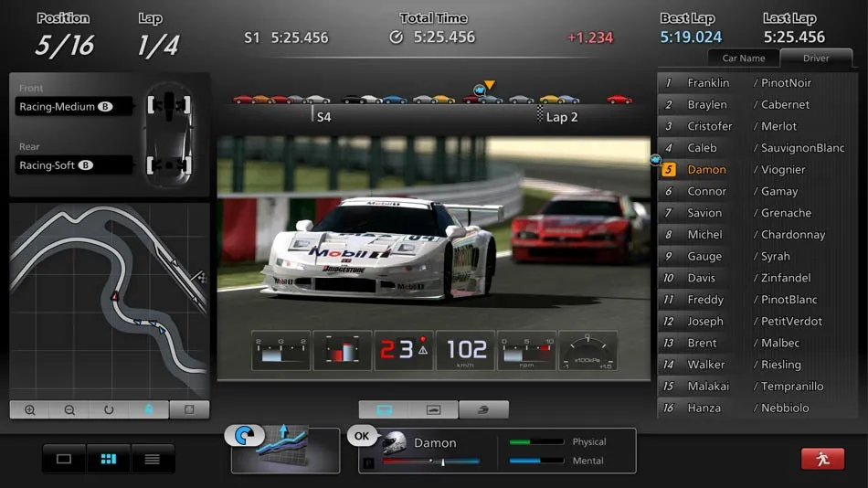868x488 pixels.
Task: Open the pace-up command graph panel
Action: point(285,449)
